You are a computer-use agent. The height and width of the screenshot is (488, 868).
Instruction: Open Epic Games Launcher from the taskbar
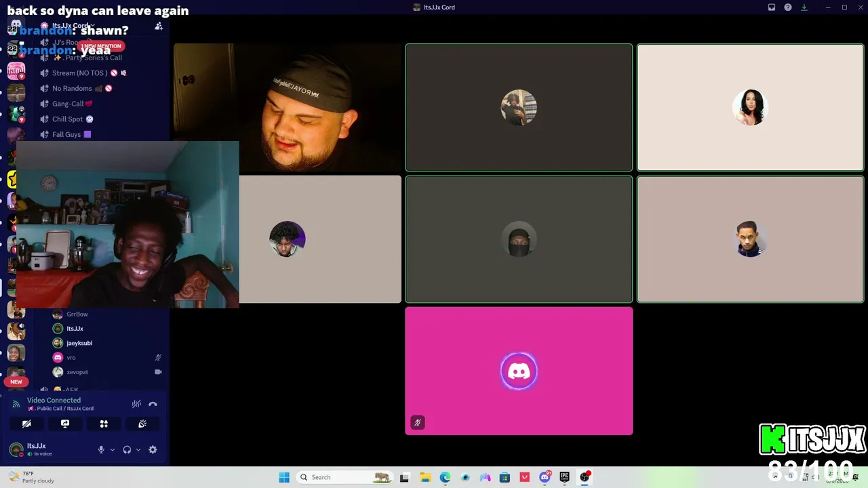[564, 477]
